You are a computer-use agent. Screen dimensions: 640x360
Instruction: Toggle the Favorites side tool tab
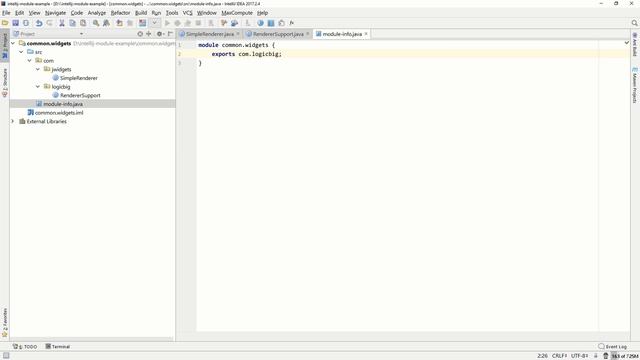[x=5, y=322]
